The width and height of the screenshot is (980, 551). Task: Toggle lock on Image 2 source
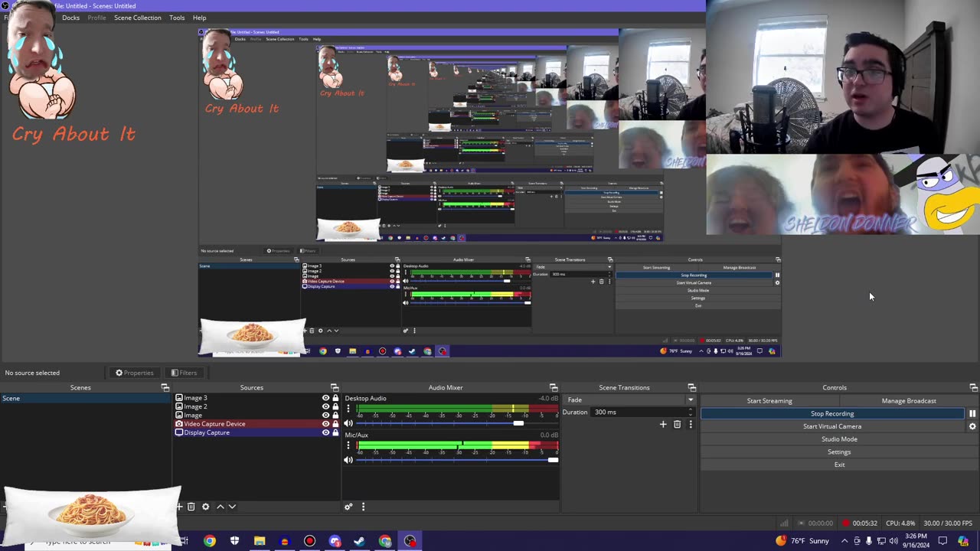tap(335, 406)
